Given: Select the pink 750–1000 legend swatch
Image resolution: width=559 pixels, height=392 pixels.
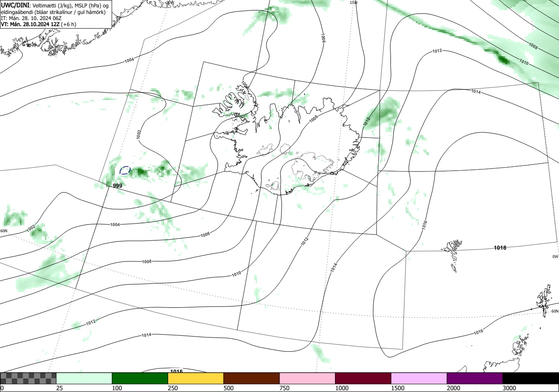Looking at the screenshot, I should click(307, 378).
